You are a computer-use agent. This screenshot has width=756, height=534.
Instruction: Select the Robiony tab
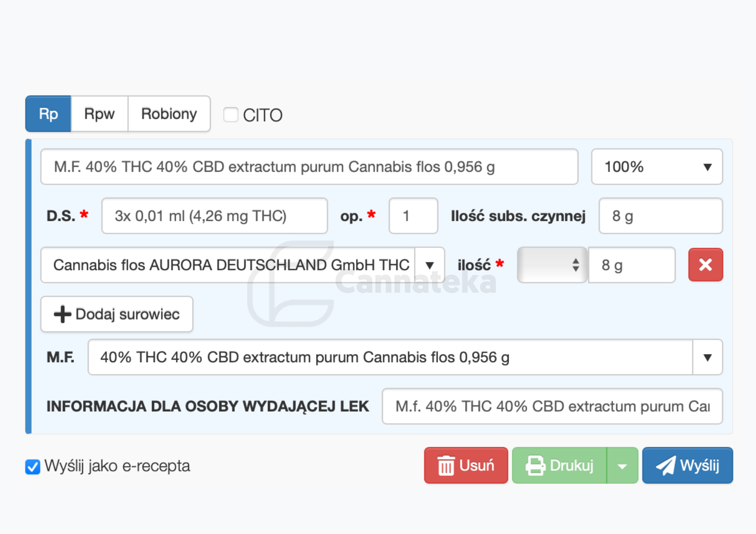[169, 114]
